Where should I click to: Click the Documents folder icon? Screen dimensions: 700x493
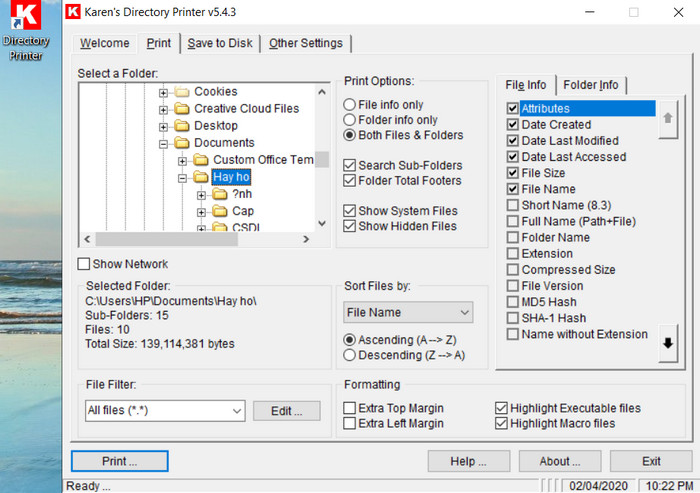pos(182,143)
